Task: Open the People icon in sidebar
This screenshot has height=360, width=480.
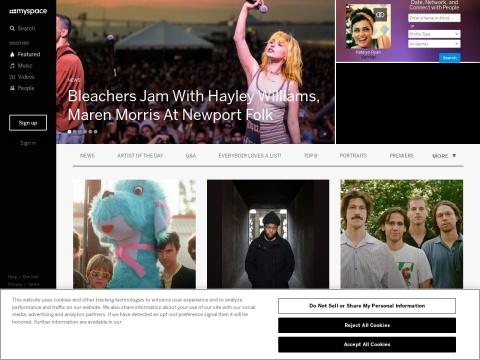Action: [12, 88]
